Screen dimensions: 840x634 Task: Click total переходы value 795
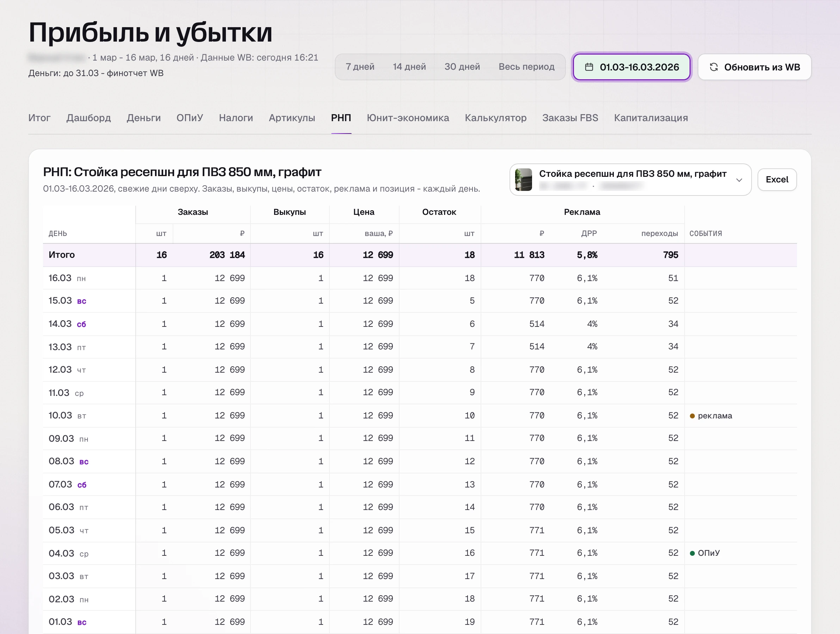coord(671,255)
